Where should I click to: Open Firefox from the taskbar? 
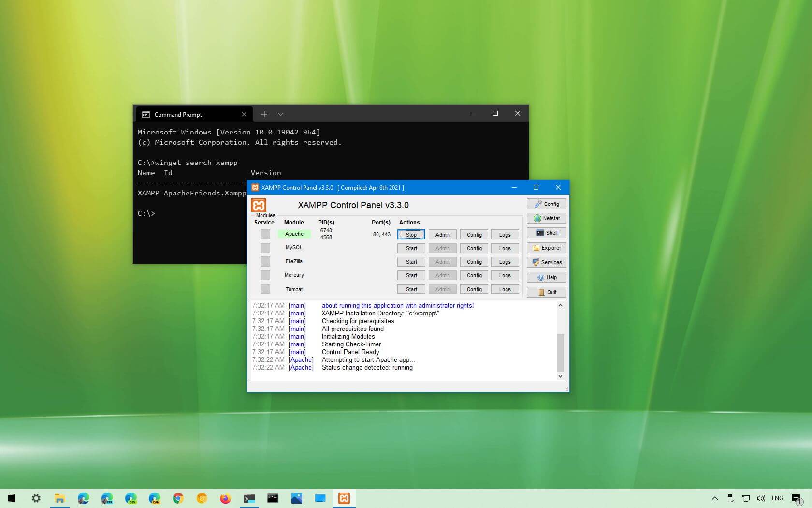coord(225,499)
